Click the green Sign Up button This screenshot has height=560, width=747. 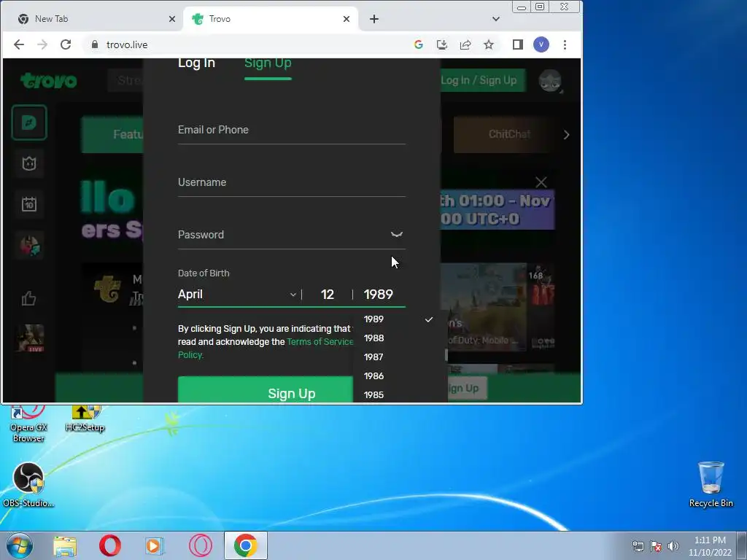point(266,390)
